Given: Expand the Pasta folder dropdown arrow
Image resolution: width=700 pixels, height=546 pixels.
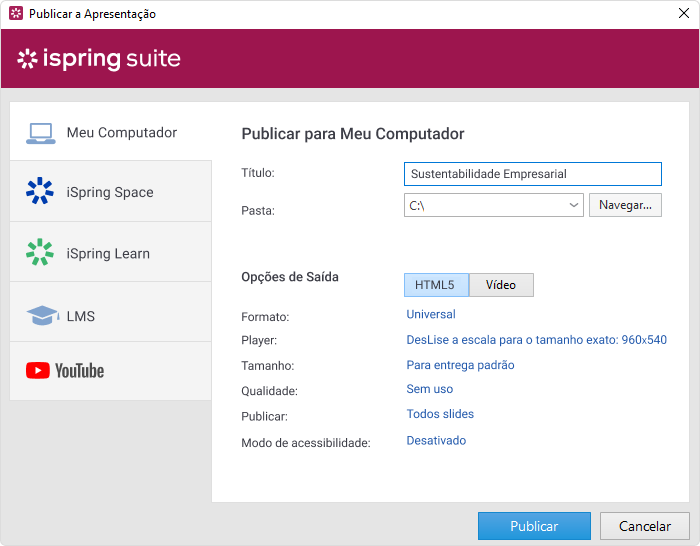Looking at the screenshot, I should tap(574, 205).
